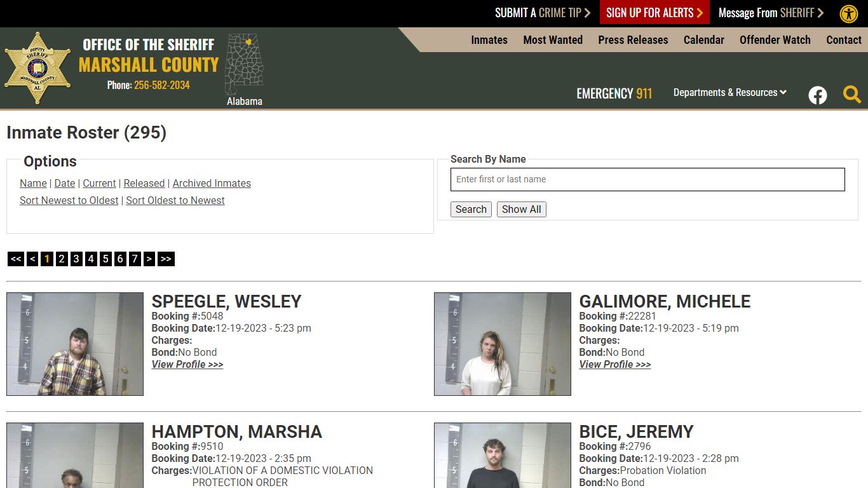Click the sheriff star badge logo
Screen dimensions: 868x488
[38, 68]
